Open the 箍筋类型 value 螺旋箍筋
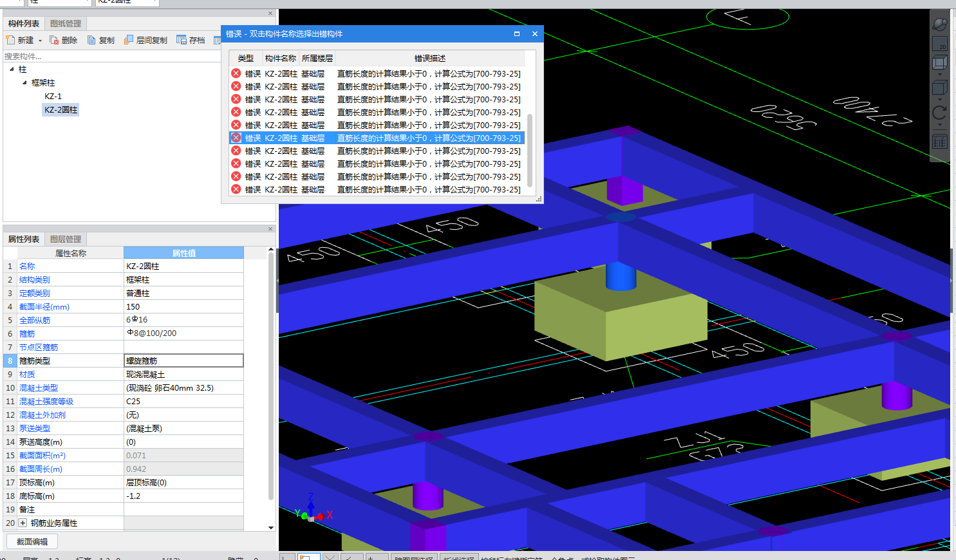Viewport: 956px width, 560px height. 183,361
